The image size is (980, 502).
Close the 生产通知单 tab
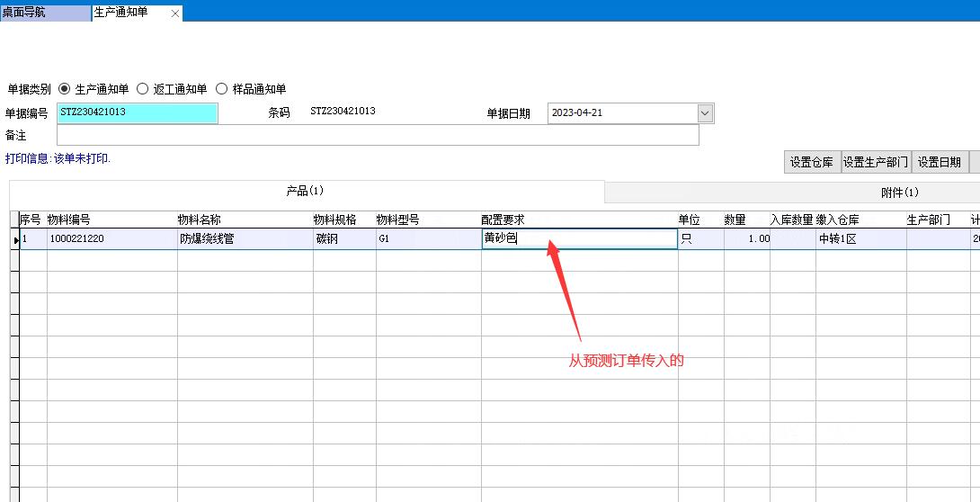pyautogui.click(x=175, y=13)
